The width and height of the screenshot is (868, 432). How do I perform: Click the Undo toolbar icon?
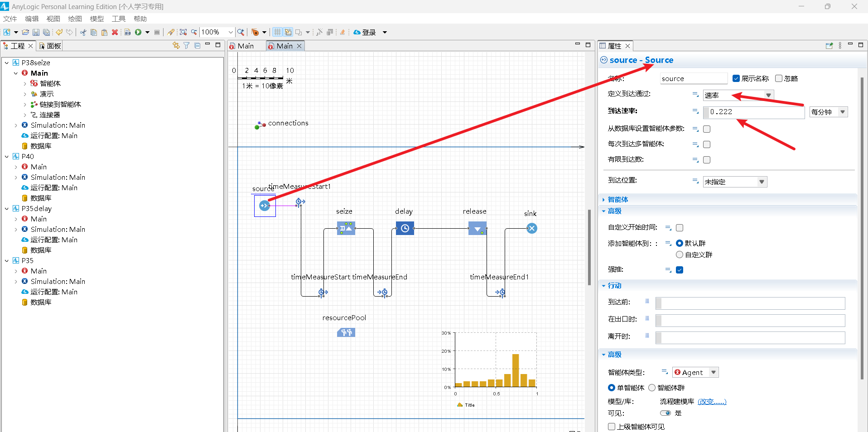click(x=59, y=32)
